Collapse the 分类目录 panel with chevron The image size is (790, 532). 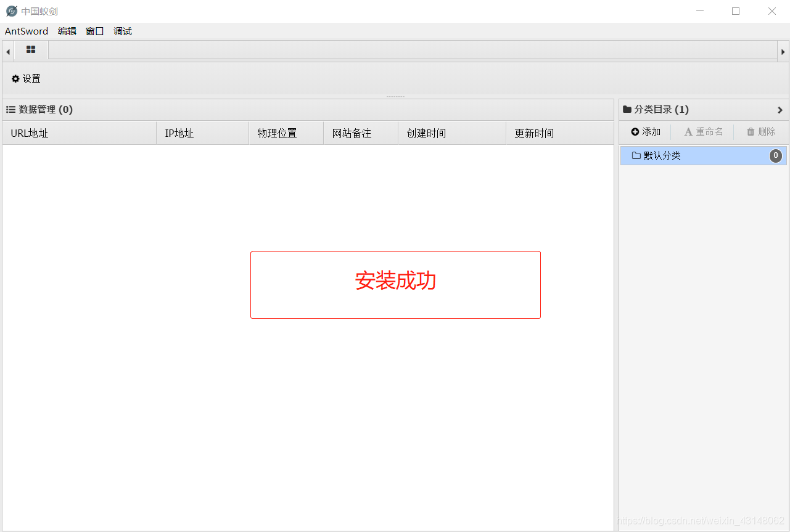780,110
